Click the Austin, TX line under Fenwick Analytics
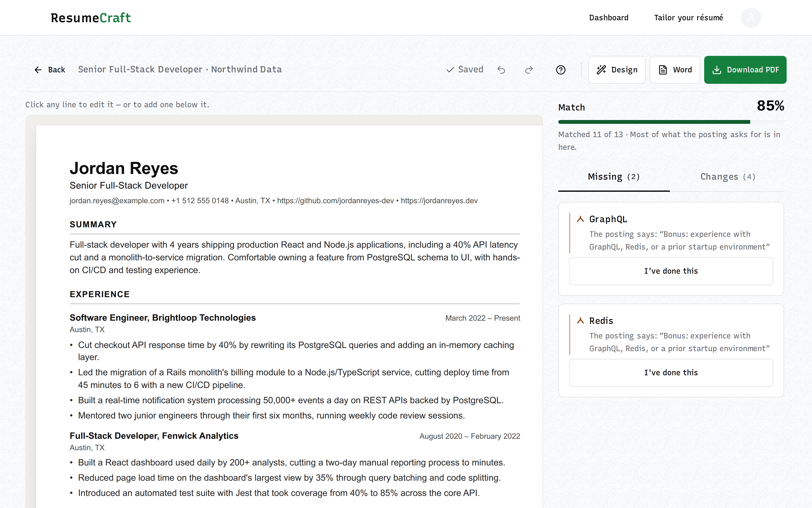Viewport: 812px width, 508px height. tap(87, 447)
